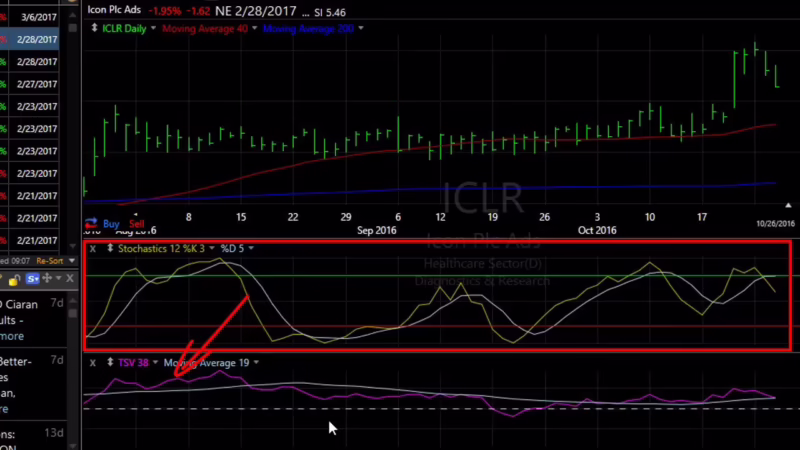Click the trade arrows icon beside Buy
Screen dimensions: 800x450
tap(91, 224)
